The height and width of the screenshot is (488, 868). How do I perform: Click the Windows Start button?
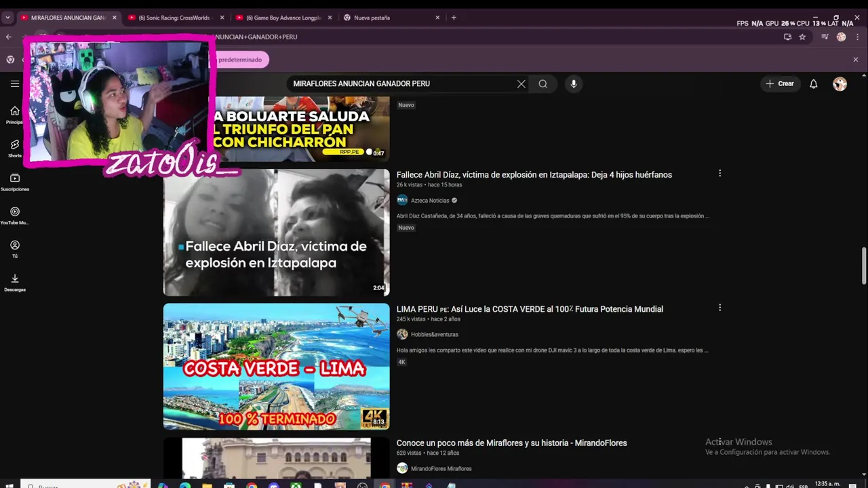(x=10, y=485)
